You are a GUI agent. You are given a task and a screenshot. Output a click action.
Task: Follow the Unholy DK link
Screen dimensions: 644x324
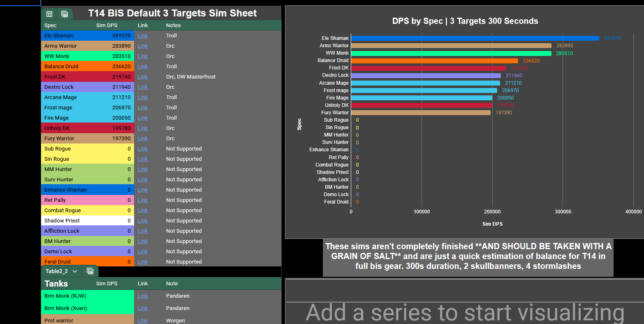point(143,128)
